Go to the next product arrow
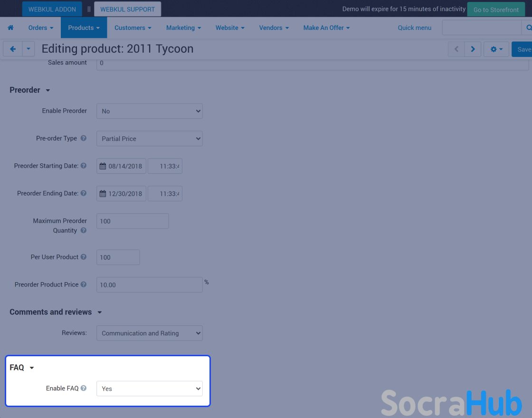The height and width of the screenshot is (418, 532). click(473, 49)
